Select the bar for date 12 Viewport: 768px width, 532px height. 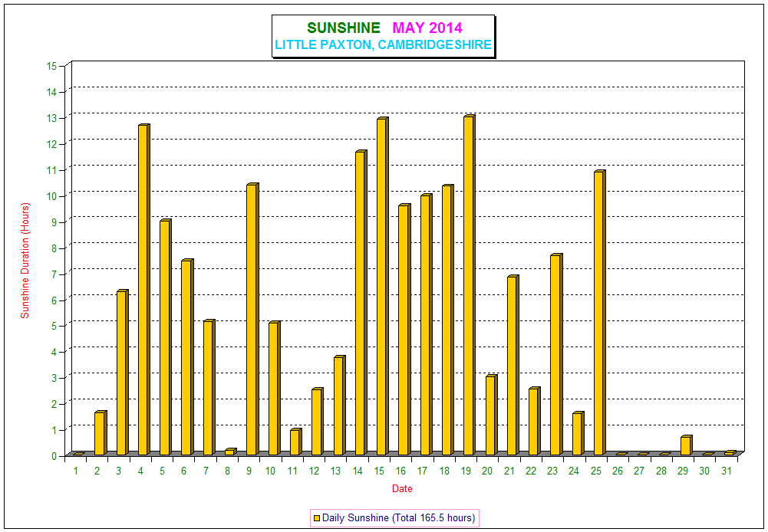318,422
